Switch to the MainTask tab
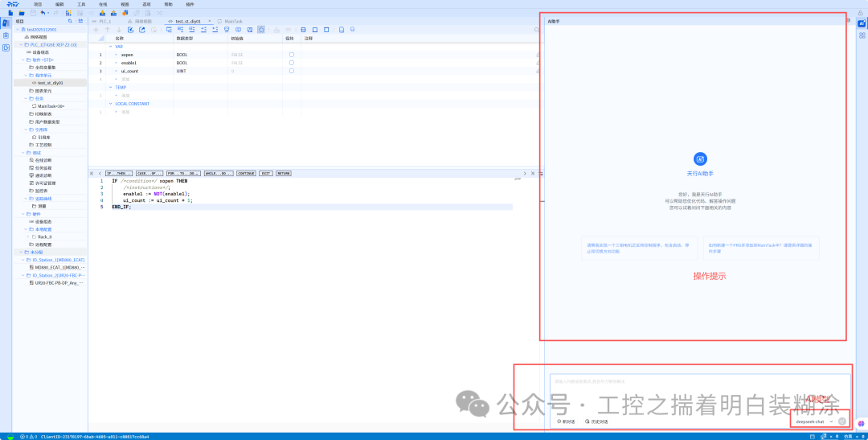The height and width of the screenshot is (440, 868). [230, 21]
